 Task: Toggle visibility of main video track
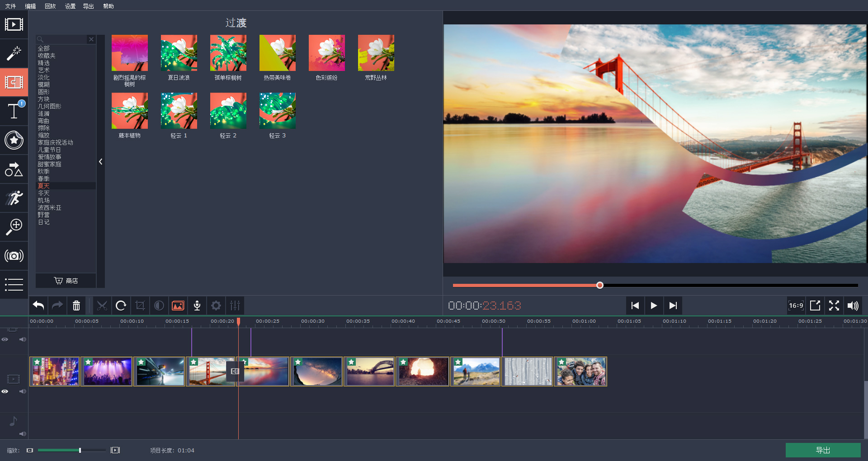click(x=5, y=391)
